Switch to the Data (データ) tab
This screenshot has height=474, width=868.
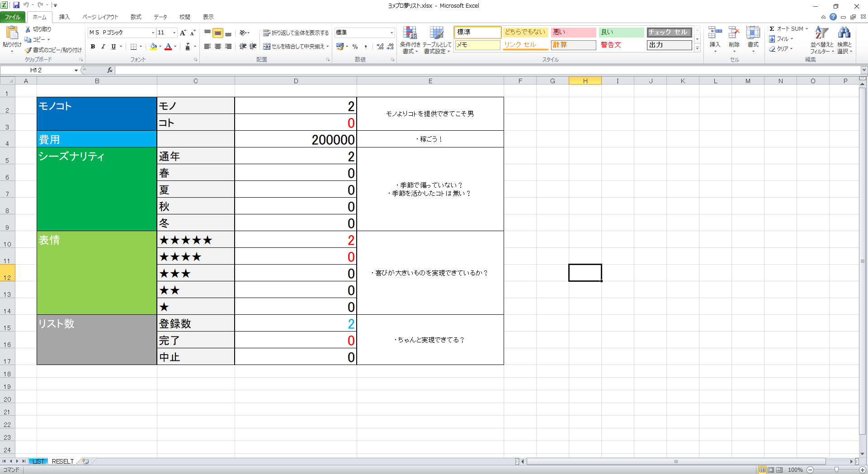tap(160, 17)
